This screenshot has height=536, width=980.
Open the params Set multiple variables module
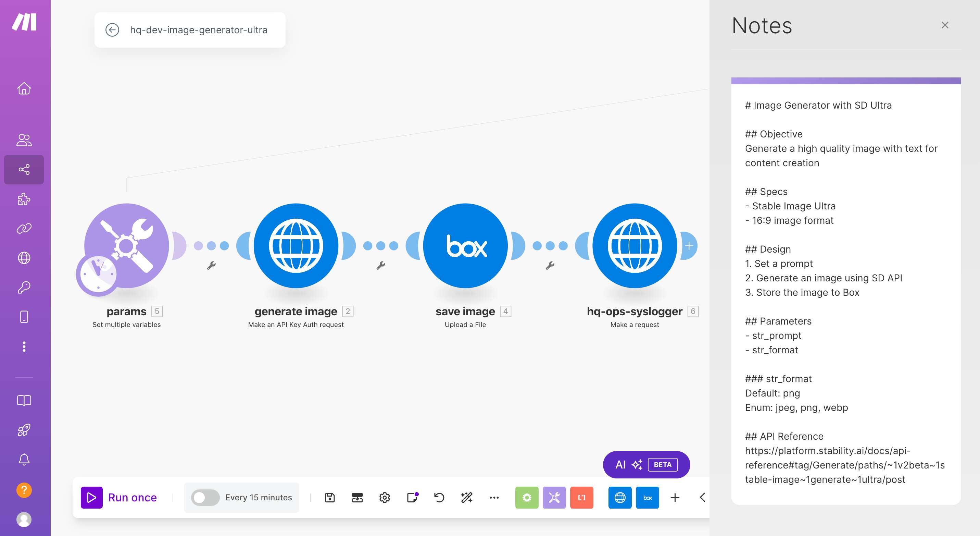tap(127, 245)
